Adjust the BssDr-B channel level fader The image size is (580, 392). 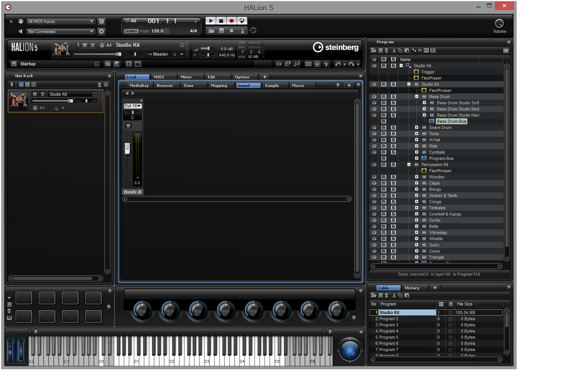click(127, 148)
